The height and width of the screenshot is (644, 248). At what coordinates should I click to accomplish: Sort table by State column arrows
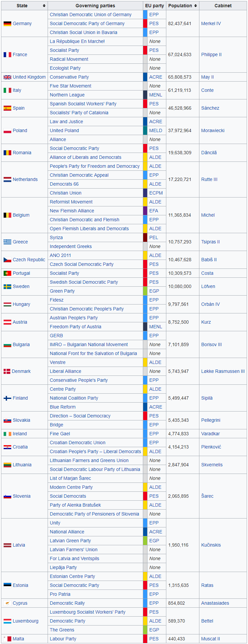44,6
